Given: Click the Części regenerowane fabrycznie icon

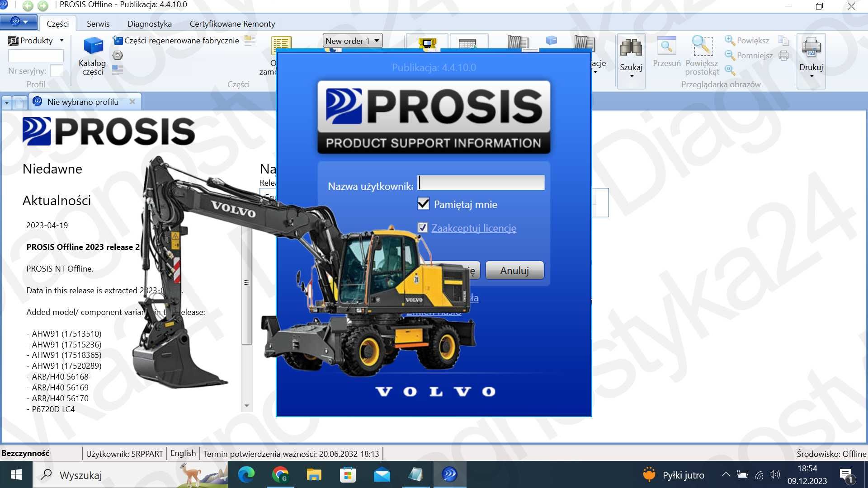Looking at the screenshot, I should [x=118, y=41].
